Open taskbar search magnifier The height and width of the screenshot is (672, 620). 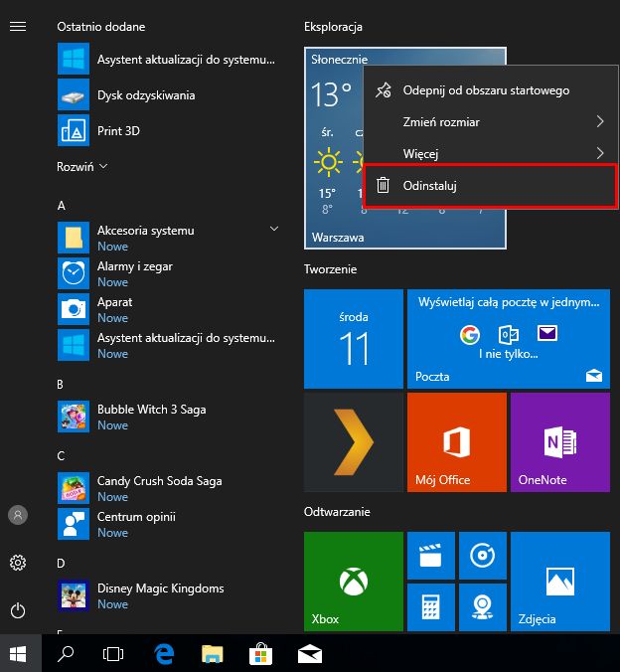coord(66,653)
